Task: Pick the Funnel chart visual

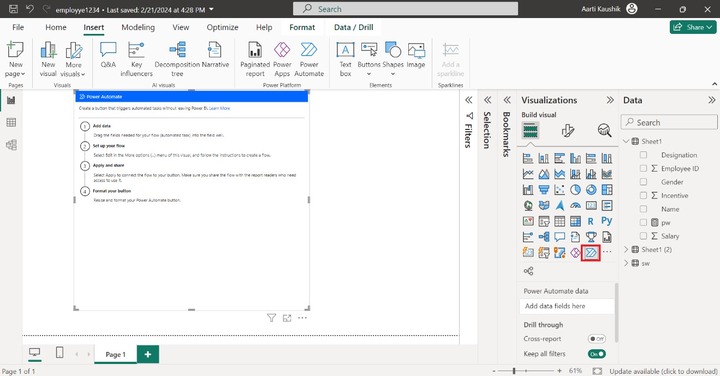Action: [544, 190]
